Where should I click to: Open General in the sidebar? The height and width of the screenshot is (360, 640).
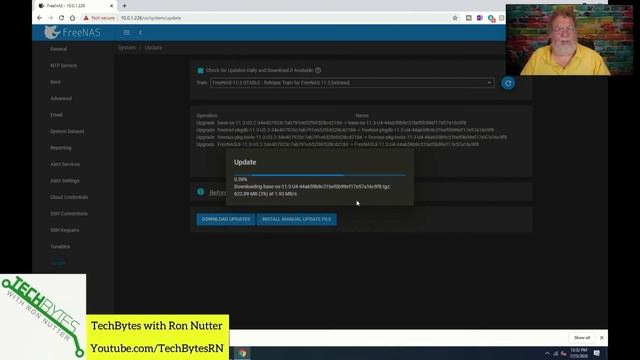59,49
